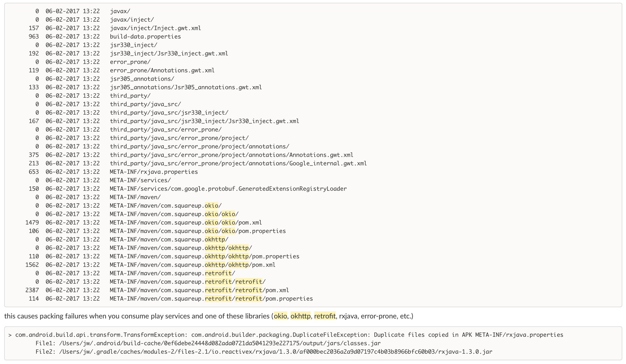Click highlighted retrofit in retrofit/retrofit/pom.xml line

(218, 290)
